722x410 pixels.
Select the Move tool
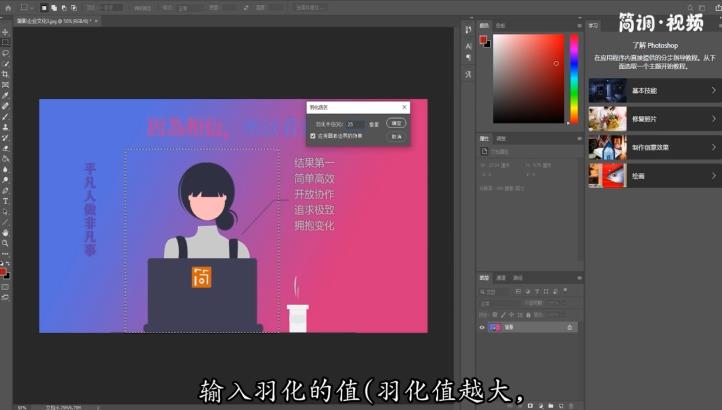pos(5,32)
